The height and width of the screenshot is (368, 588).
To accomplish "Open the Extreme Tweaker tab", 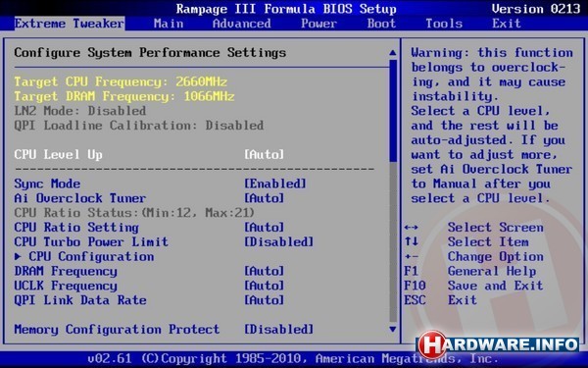I will tap(70, 24).
